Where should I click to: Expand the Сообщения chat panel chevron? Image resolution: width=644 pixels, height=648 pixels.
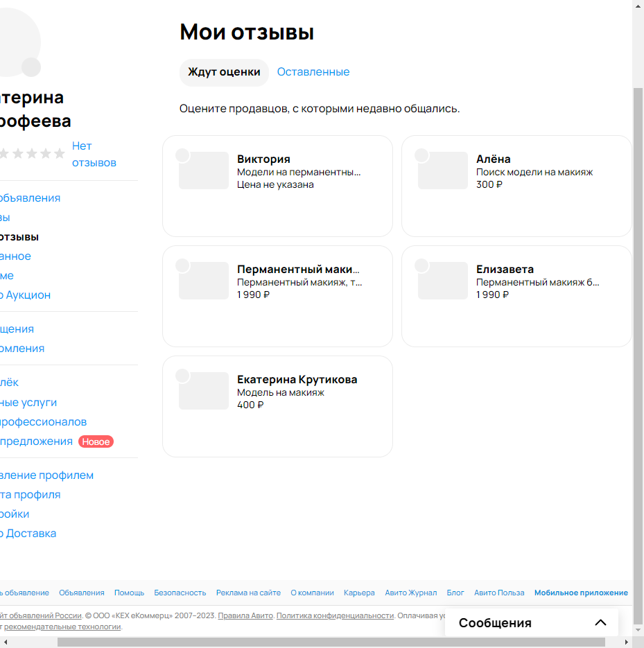coord(600,622)
